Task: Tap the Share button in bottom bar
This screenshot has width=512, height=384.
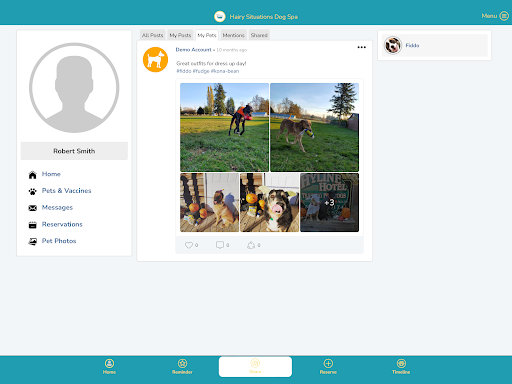Action: point(255,367)
